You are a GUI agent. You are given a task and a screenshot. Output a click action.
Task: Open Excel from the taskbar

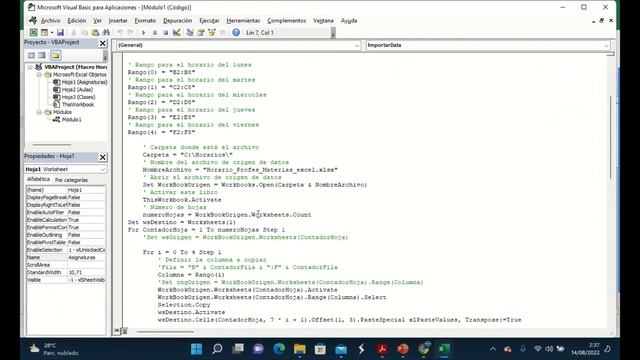(x=444, y=349)
